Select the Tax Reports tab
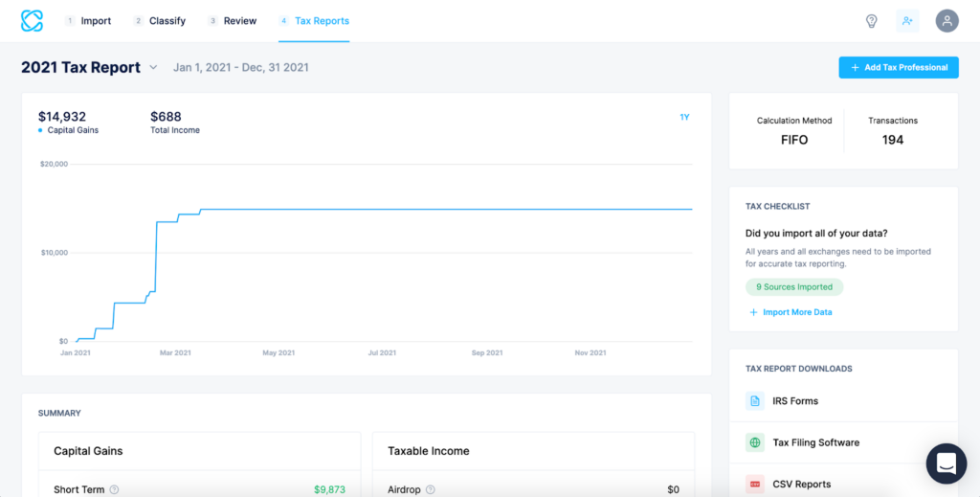 pyautogui.click(x=314, y=21)
